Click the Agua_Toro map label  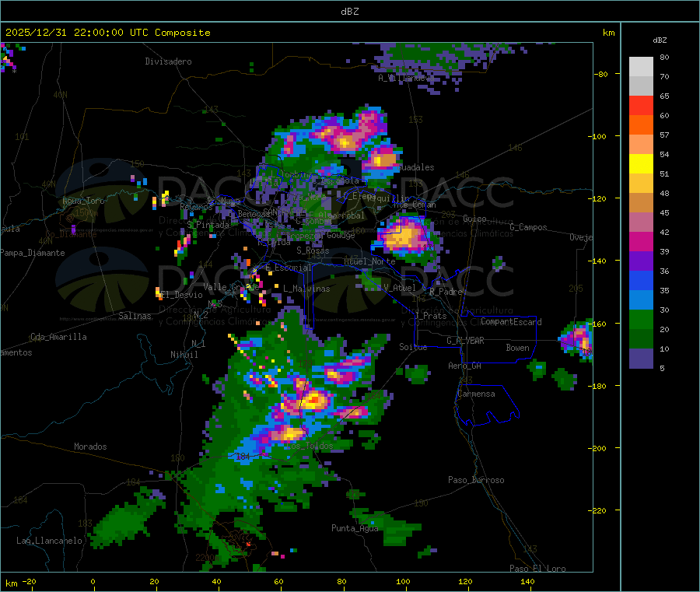(x=83, y=201)
